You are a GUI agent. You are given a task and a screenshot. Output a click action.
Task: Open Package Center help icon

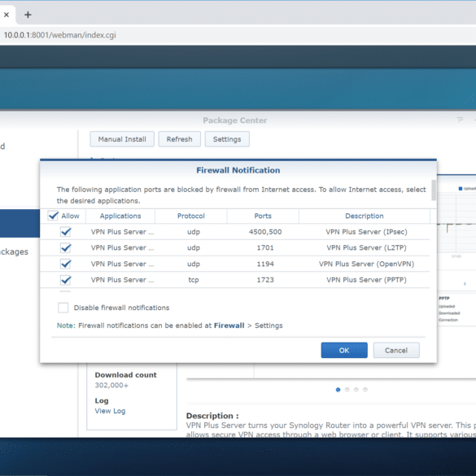tap(460, 120)
